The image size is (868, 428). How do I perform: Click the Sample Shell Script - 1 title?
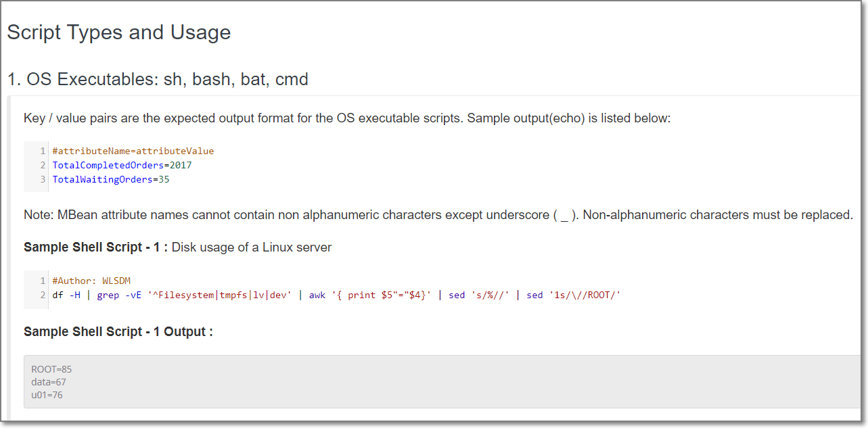[x=95, y=247]
